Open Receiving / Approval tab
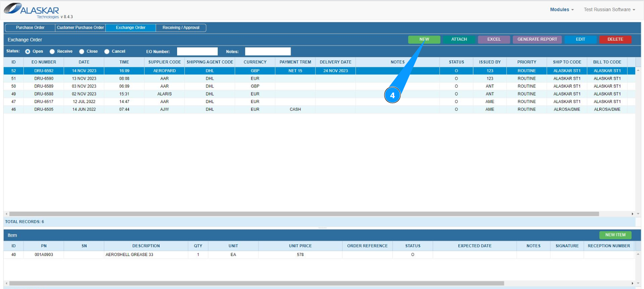644x289 pixels. click(181, 28)
